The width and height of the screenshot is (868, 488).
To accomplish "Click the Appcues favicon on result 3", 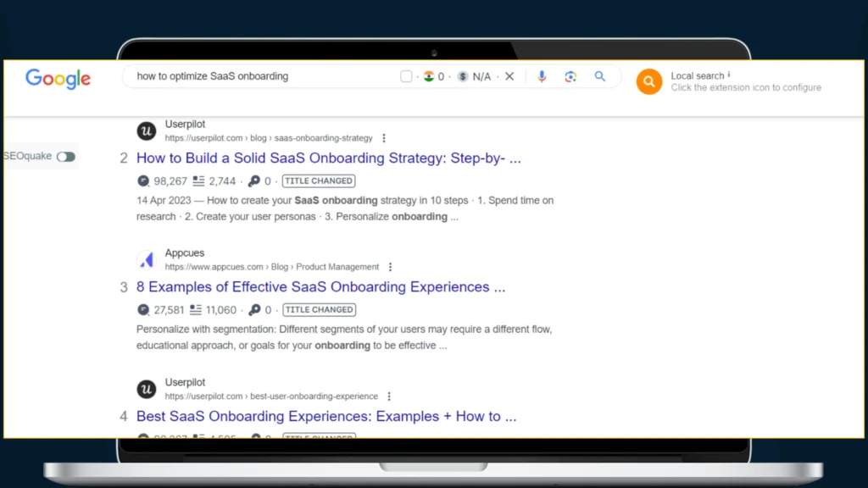I will 147,260.
